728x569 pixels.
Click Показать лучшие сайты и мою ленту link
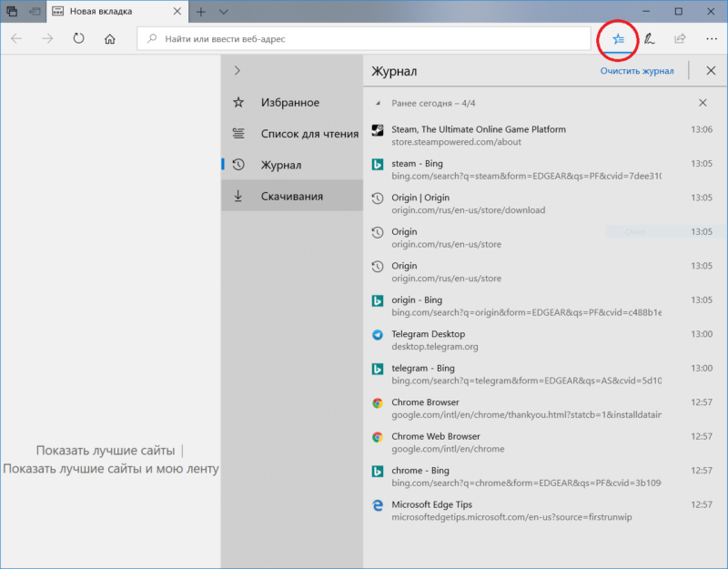click(110, 468)
